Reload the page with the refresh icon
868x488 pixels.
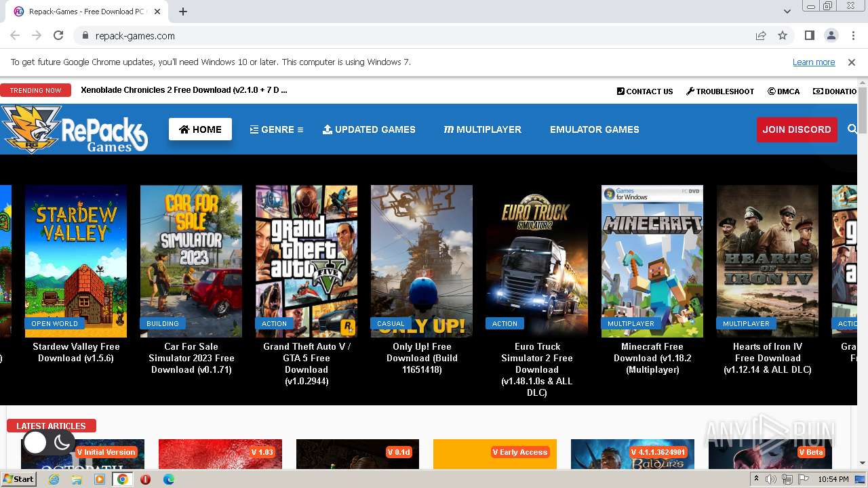(x=58, y=36)
